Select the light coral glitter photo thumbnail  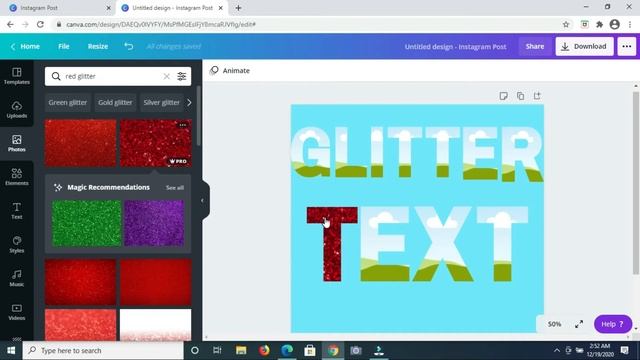coord(80,325)
